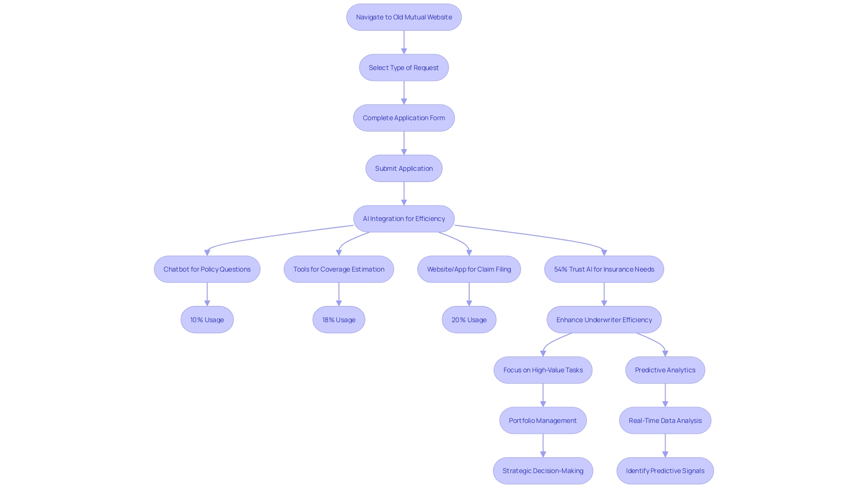Click the 'Submit Application' node
The width and height of the screenshot is (868, 488).
coord(404,168)
